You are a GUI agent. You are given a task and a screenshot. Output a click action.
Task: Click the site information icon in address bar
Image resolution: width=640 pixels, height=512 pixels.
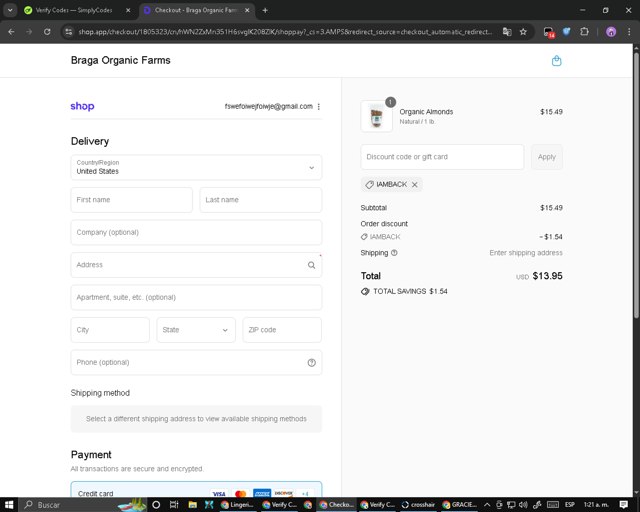tap(69, 32)
